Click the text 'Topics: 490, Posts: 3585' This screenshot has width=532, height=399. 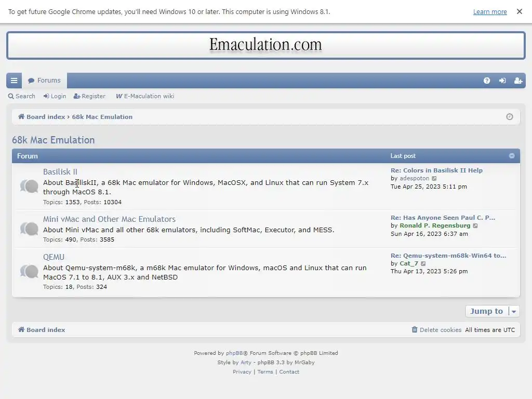[79, 240]
